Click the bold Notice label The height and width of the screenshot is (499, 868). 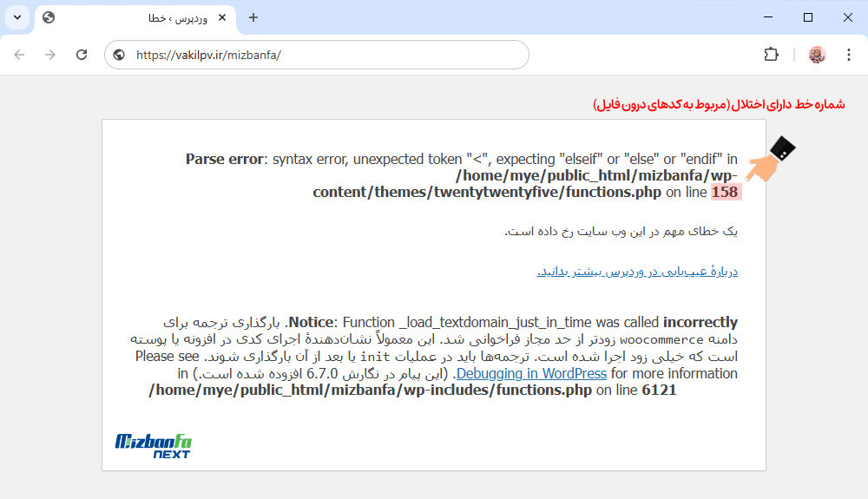[x=311, y=323]
